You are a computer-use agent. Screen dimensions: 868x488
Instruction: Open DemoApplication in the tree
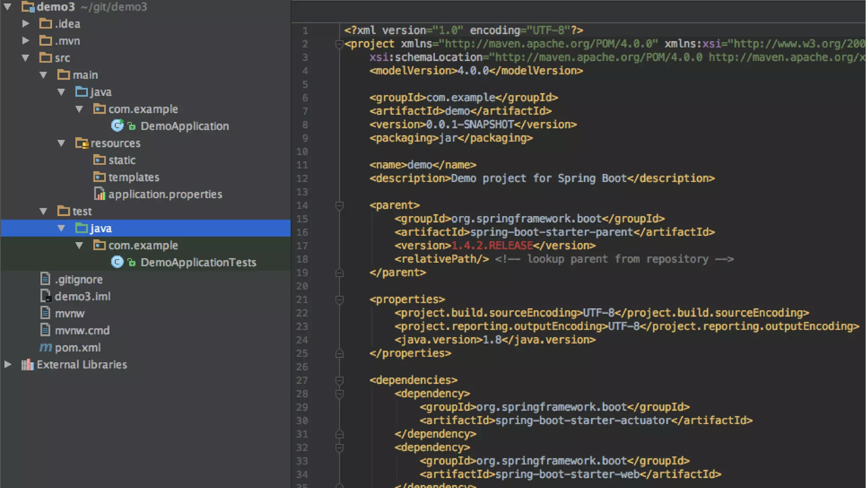tap(185, 126)
